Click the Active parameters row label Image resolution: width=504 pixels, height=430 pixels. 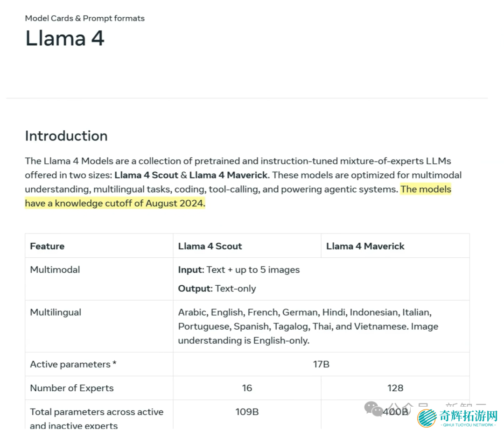pyautogui.click(x=73, y=364)
